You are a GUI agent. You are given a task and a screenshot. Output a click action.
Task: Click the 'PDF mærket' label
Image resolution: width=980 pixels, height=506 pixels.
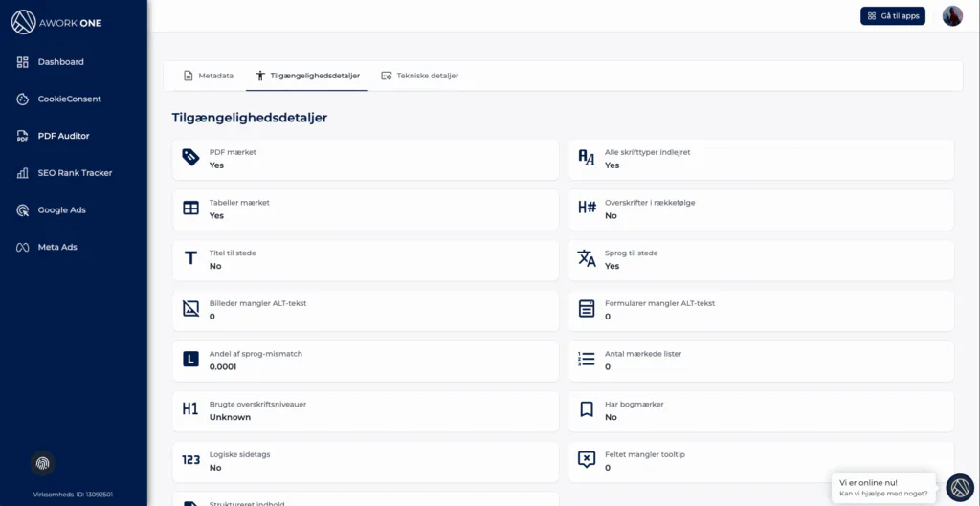(233, 152)
